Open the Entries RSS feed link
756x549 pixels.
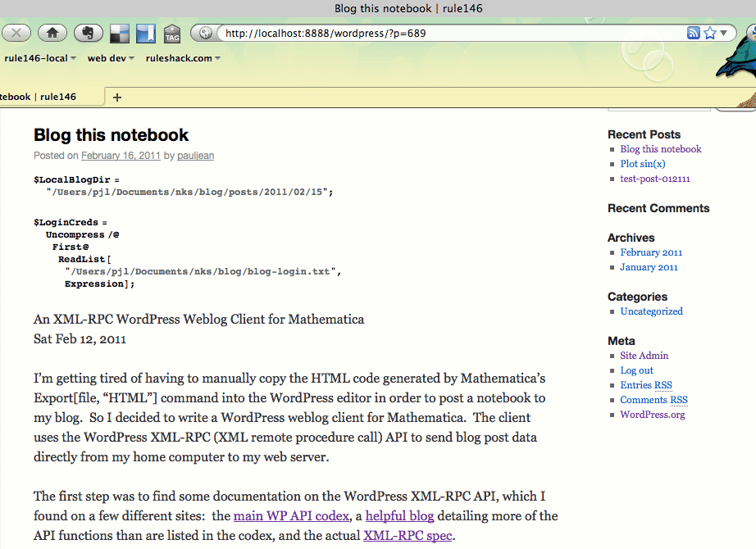pyautogui.click(x=646, y=385)
